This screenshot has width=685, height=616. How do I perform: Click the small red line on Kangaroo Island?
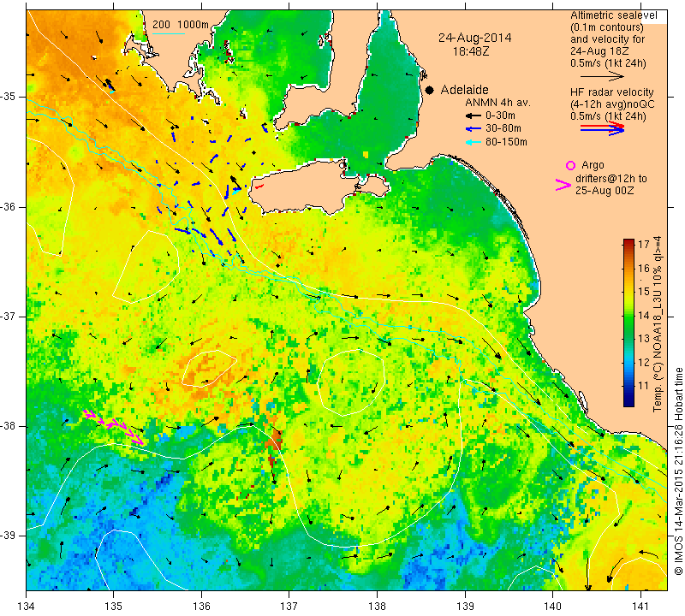259,187
